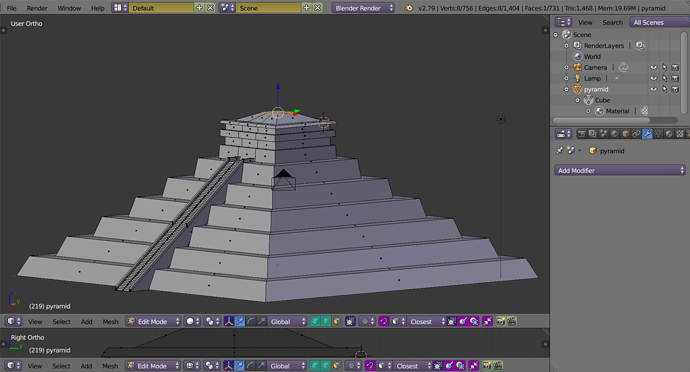Open the Constraints properties tab (chain icon)
Viewport: 690px width, 372px height.
point(636,134)
